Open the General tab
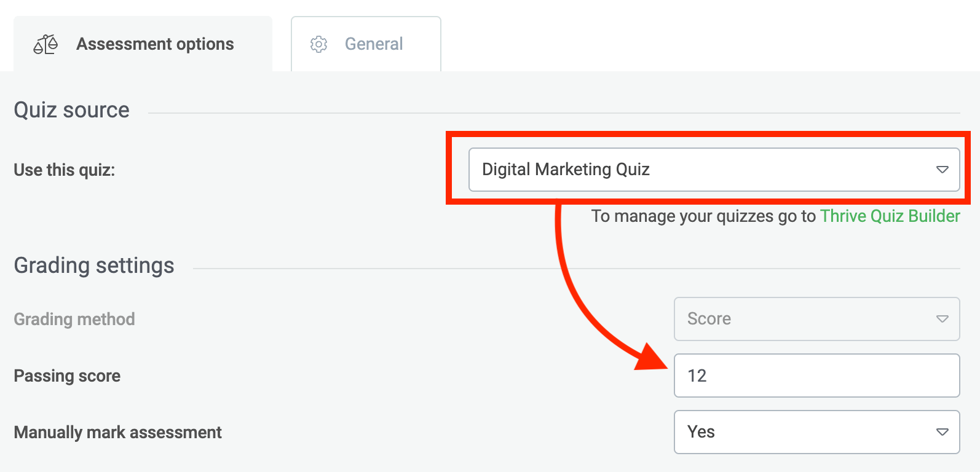980x472 pixels. [x=373, y=44]
